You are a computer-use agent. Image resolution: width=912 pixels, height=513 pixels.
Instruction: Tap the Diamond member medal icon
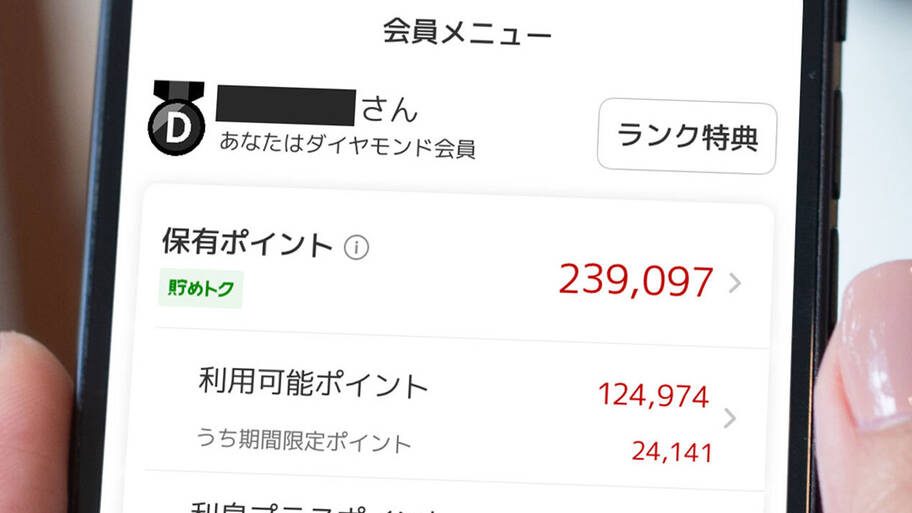(x=177, y=118)
